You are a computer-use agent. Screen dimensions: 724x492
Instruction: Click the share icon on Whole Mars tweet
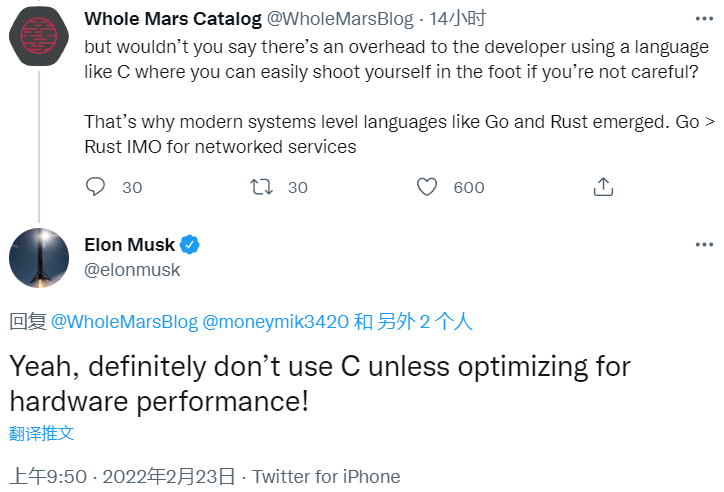tap(603, 187)
